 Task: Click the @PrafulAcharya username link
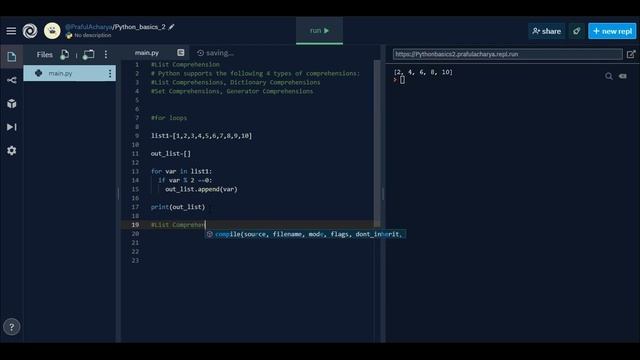pyautogui.click(x=88, y=27)
